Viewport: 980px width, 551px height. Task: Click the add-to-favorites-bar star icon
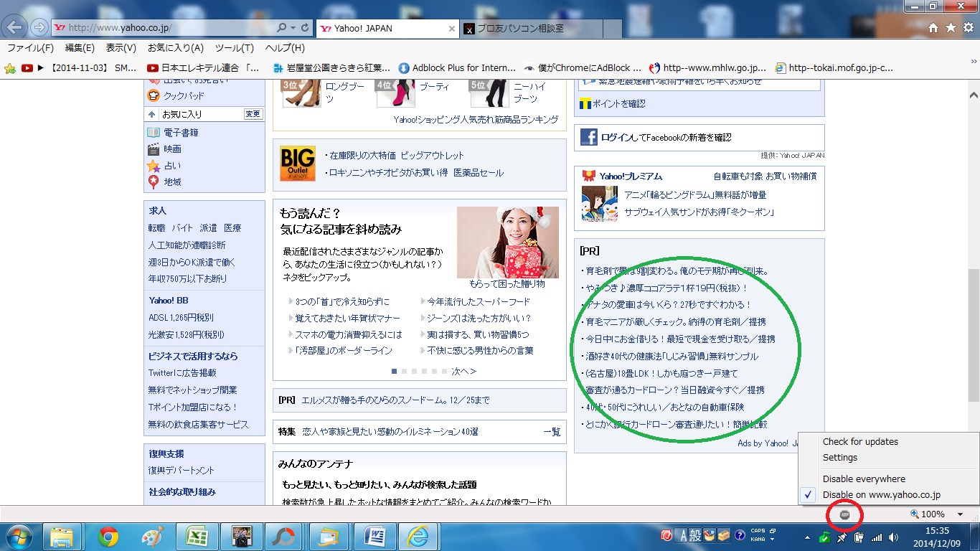pos(10,68)
